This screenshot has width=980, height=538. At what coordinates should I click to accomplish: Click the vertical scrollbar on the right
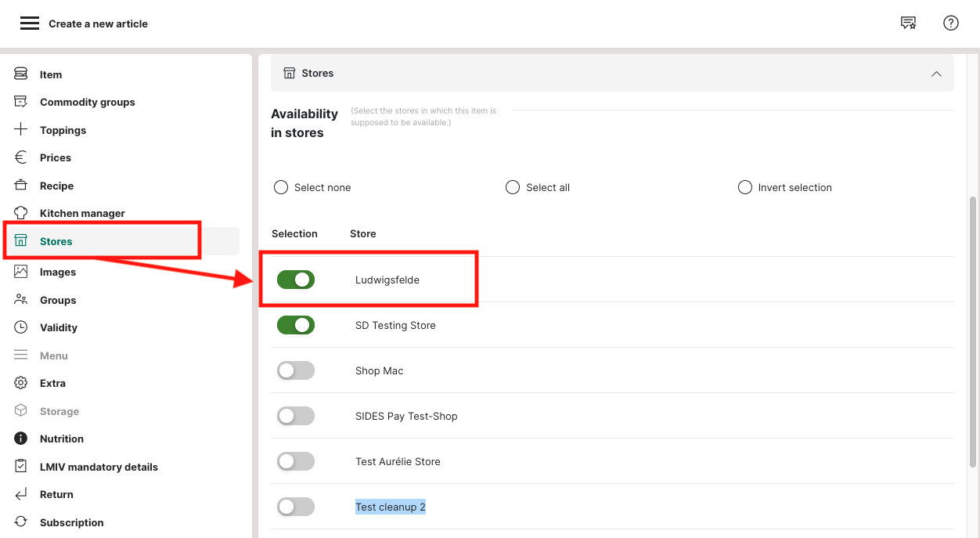tap(973, 329)
